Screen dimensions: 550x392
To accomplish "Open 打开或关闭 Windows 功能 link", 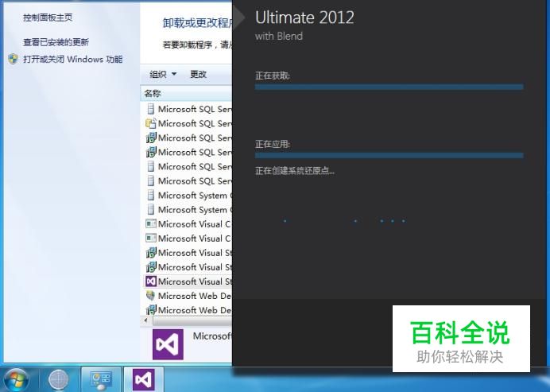I will 72,59.
